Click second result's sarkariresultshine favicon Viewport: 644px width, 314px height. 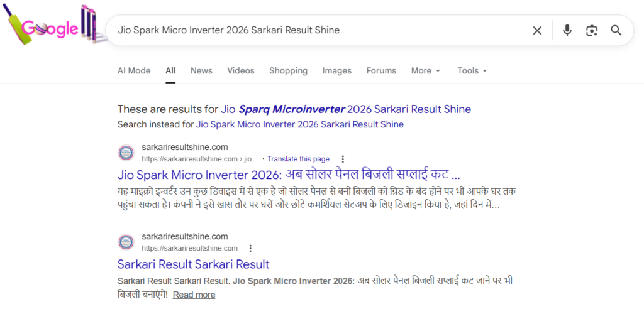(x=127, y=242)
